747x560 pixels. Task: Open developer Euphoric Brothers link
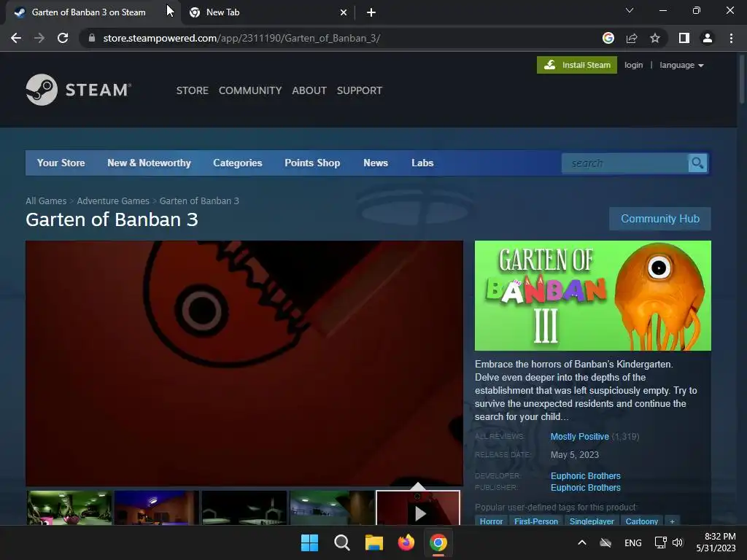pos(586,475)
